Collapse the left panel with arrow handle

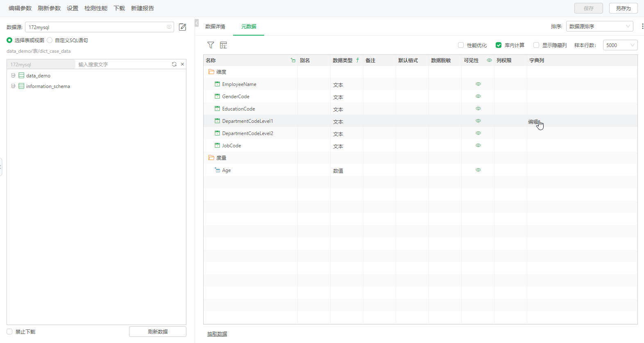tap(197, 23)
